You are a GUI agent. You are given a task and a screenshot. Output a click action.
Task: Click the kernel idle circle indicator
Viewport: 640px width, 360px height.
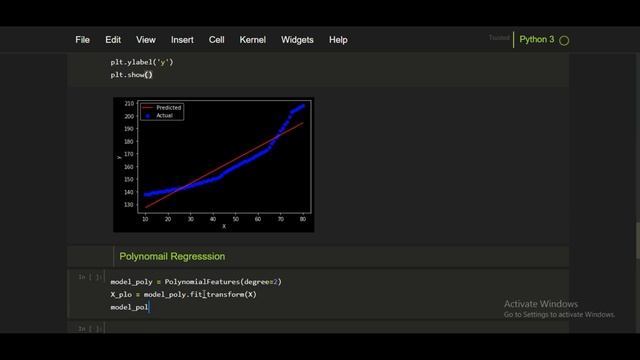pos(564,40)
